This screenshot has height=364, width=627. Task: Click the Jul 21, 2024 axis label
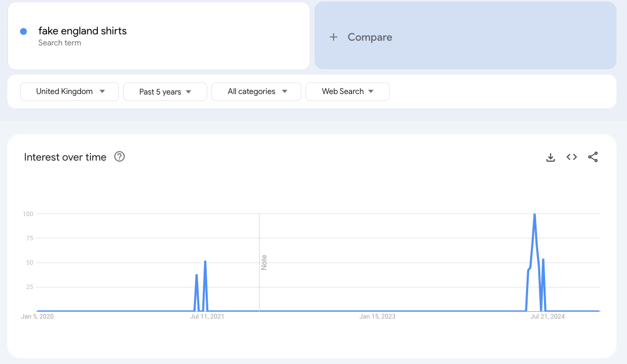click(x=548, y=316)
